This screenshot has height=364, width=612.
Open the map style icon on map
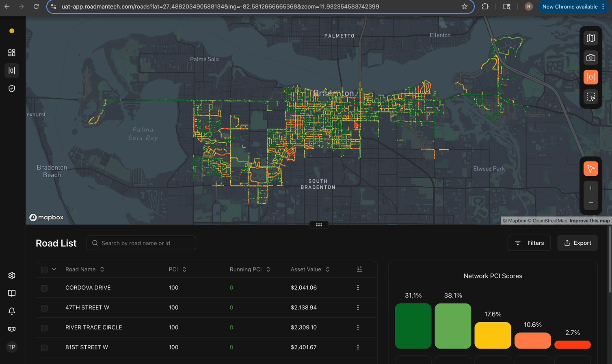point(590,38)
